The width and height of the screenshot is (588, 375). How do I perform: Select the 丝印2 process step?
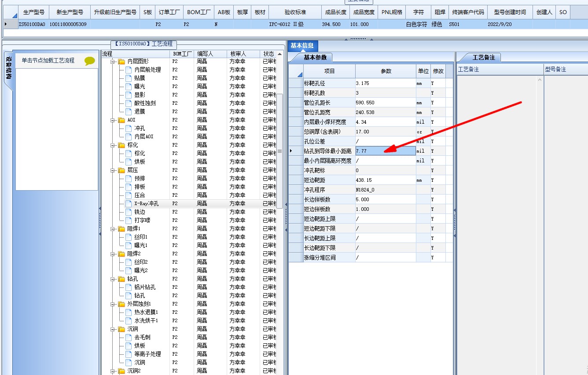pos(141,262)
